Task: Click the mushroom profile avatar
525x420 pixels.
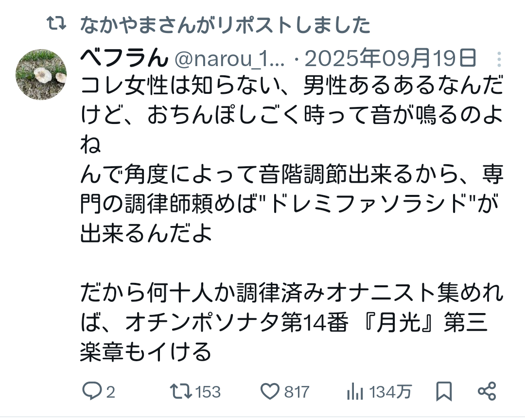Action: (41, 74)
